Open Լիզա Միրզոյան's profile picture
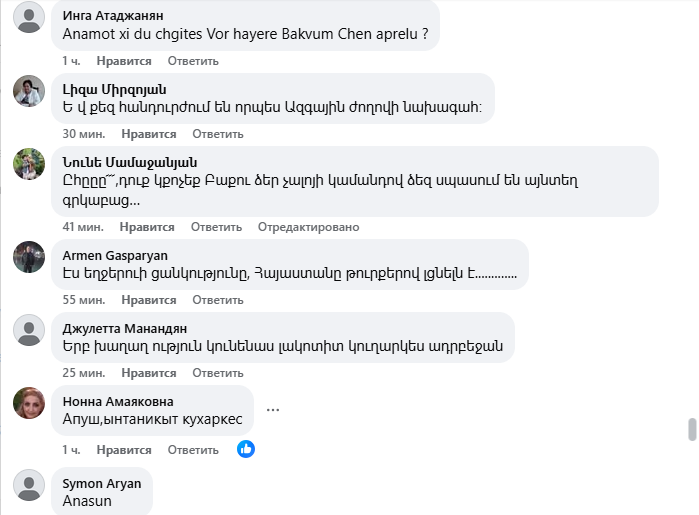 (x=28, y=91)
